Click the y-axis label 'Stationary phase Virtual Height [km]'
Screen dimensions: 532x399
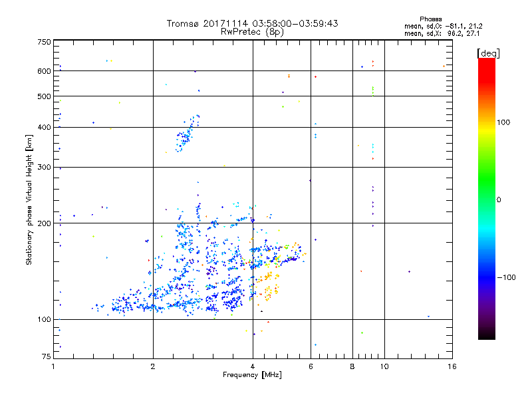29,200
